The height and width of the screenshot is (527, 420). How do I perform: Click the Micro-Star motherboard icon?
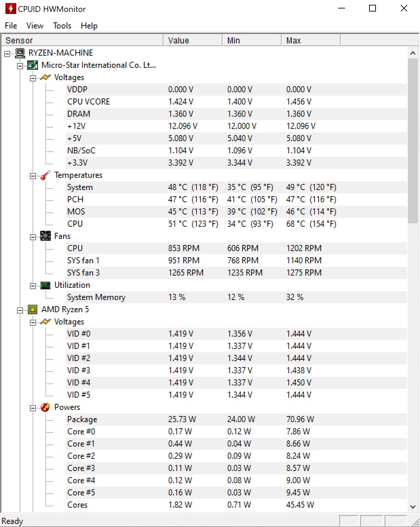coord(33,65)
